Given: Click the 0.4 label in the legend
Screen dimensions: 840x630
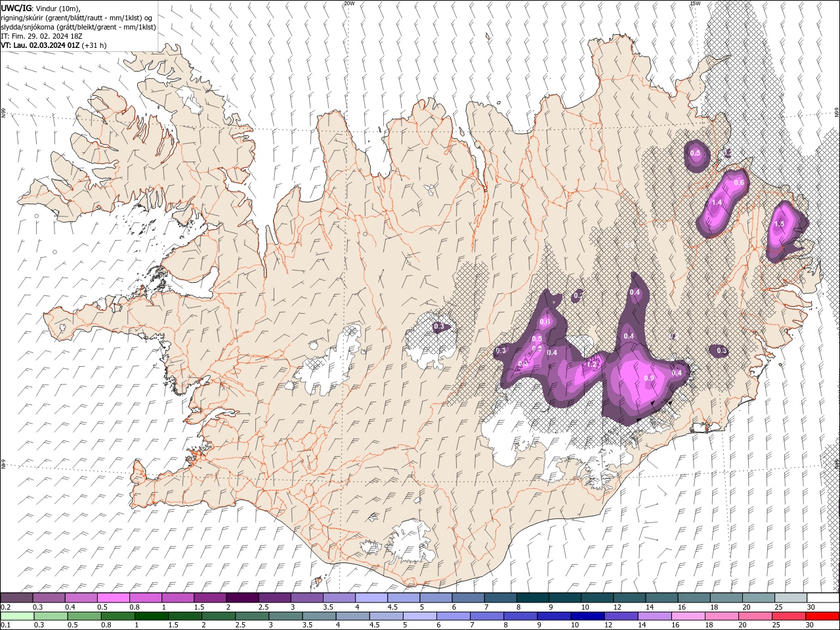Looking at the screenshot, I should click(70, 607).
